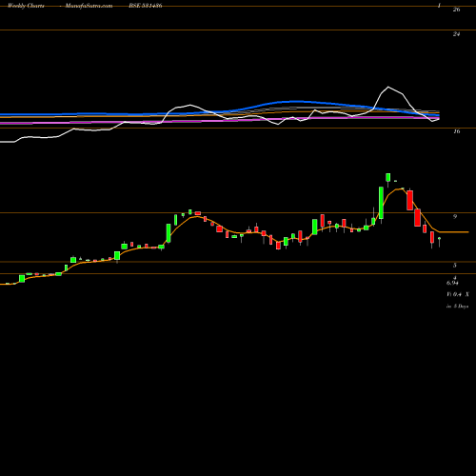The image size is (476, 476).
Task: Click the MunafaSutra.com watermark label
Action: click(x=89, y=6)
